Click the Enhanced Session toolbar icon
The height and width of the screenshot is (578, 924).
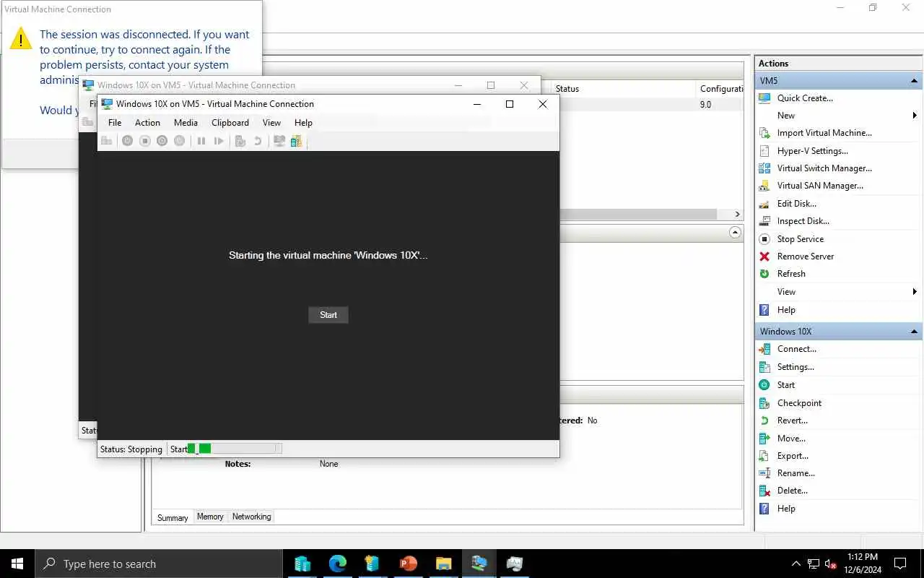(x=279, y=141)
